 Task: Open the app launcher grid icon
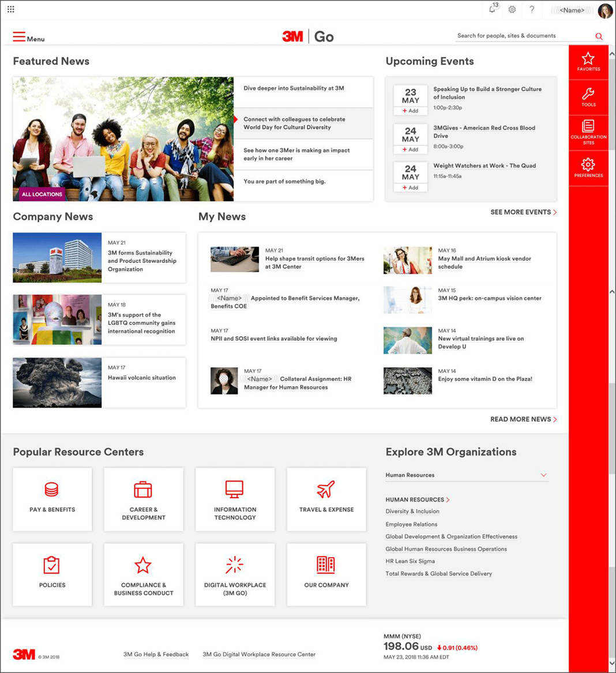tap(10, 9)
